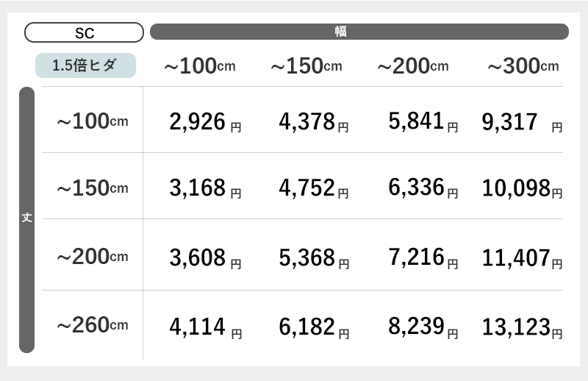Select the ~100cm width column header
The image size is (588, 381).
pos(200,66)
